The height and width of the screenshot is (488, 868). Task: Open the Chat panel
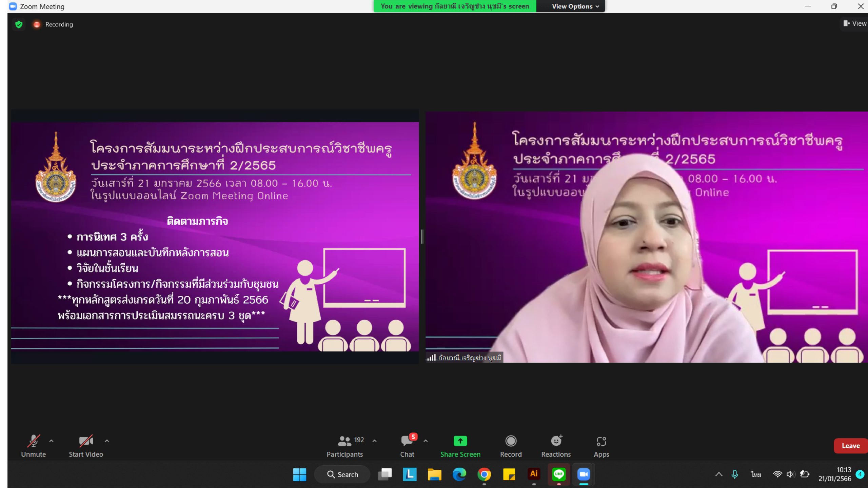(x=407, y=446)
